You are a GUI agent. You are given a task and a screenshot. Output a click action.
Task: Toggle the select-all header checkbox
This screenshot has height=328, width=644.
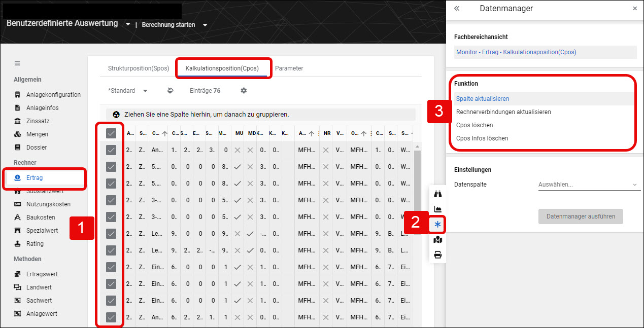tap(111, 133)
